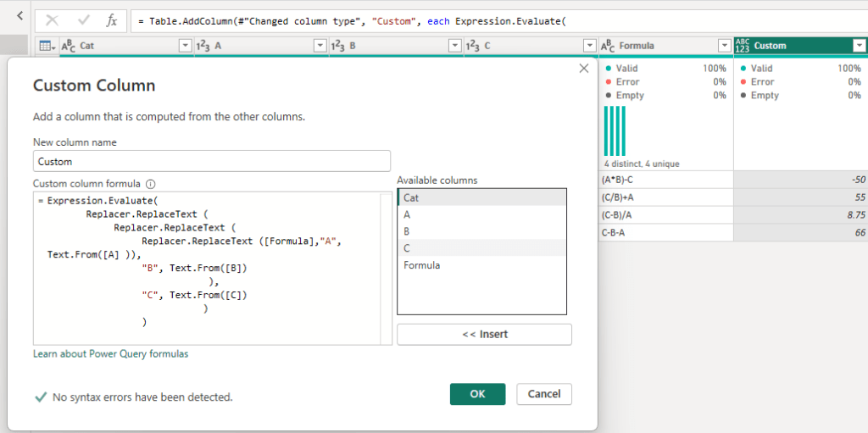Open the table menu icon beside Cat header
868x433 pixels.
[x=47, y=46]
